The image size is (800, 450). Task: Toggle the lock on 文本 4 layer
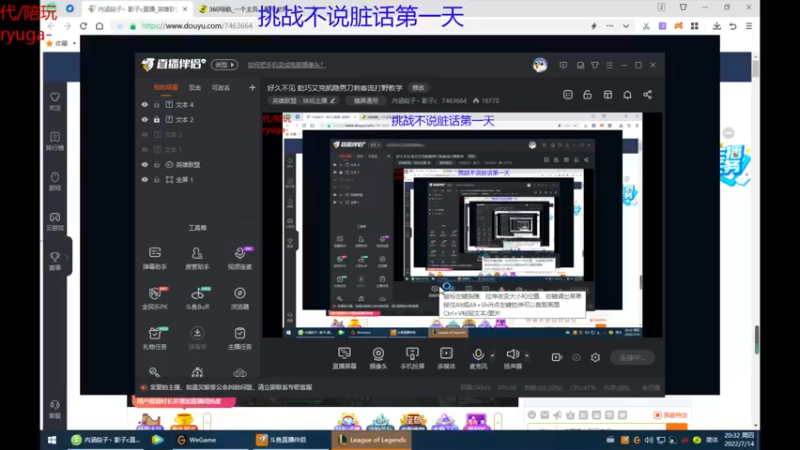coord(157,105)
